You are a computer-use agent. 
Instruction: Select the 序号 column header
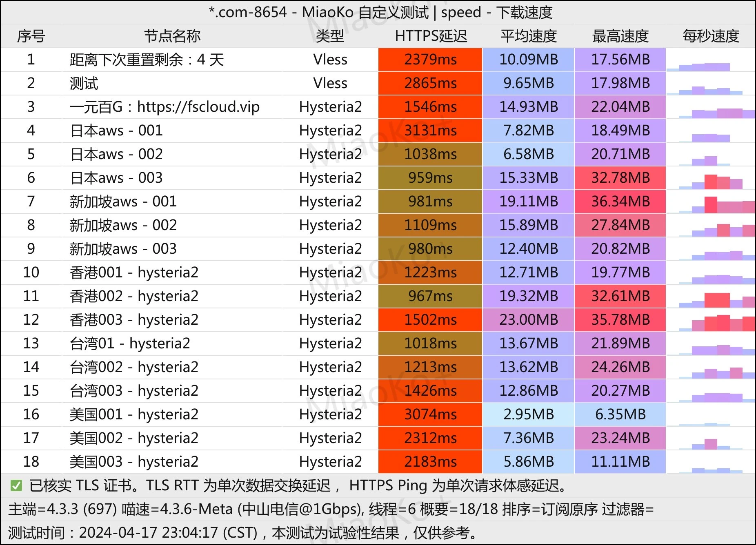[31, 36]
